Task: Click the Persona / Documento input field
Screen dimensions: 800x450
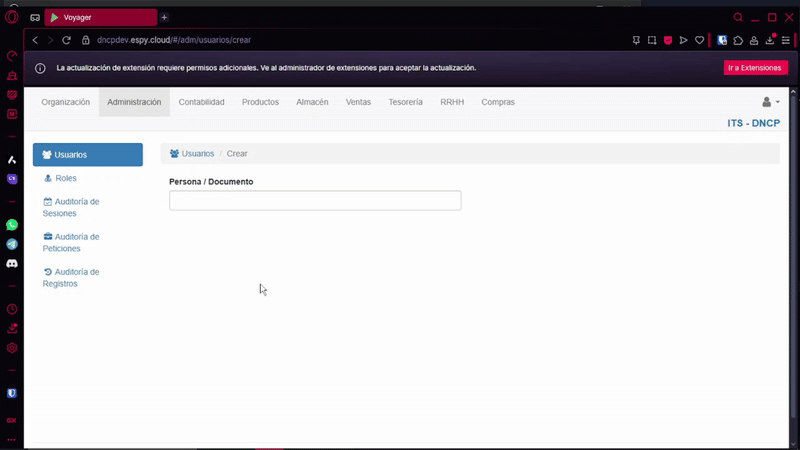Action: [x=315, y=201]
